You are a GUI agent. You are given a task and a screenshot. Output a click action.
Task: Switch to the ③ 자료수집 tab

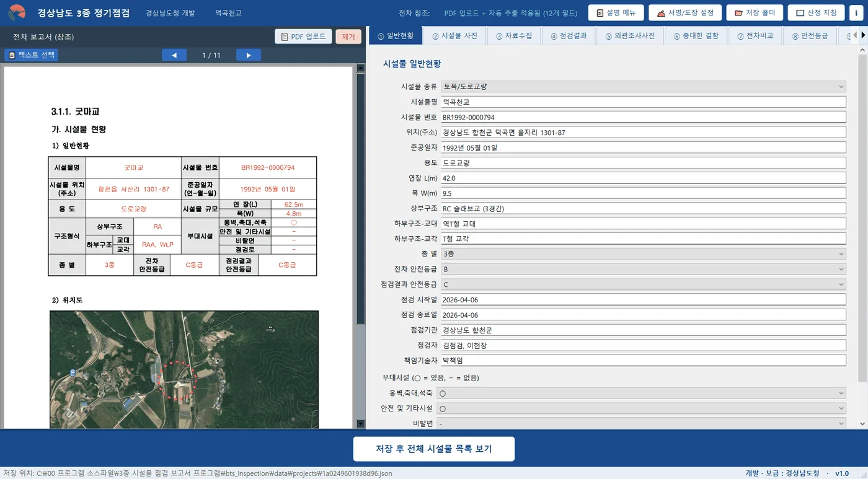(514, 36)
